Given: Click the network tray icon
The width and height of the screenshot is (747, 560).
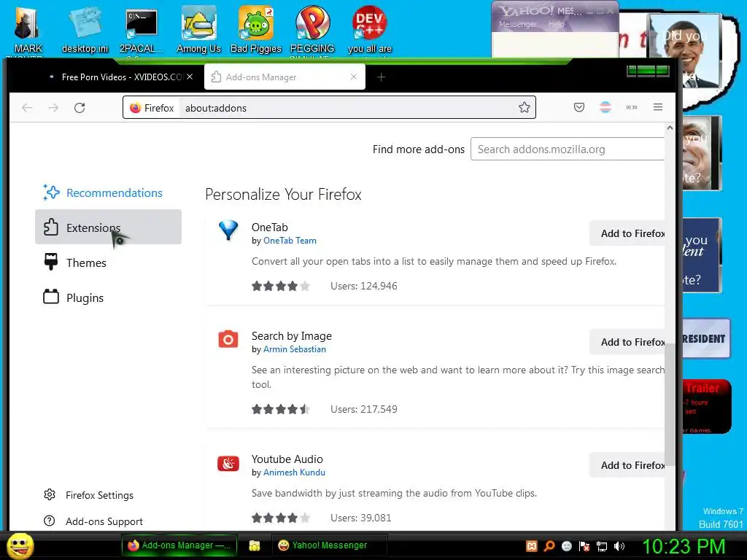Looking at the screenshot, I should (x=601, y=546).
